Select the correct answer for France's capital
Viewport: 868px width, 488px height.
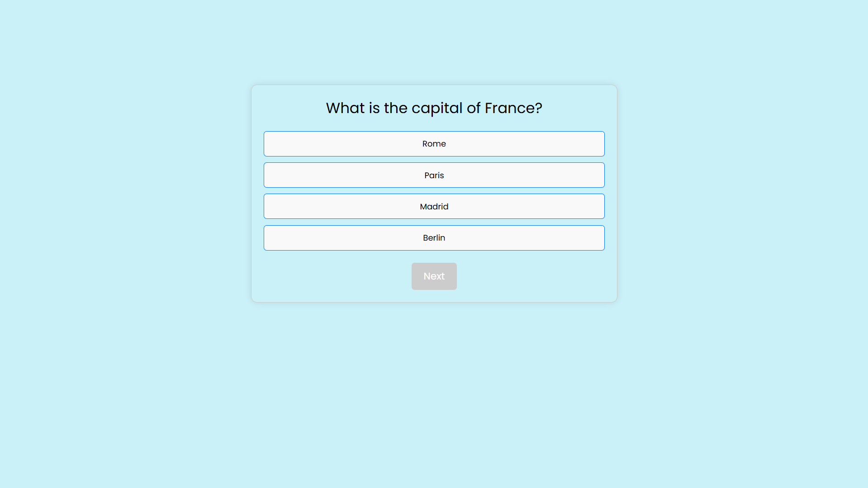[434, 175]
